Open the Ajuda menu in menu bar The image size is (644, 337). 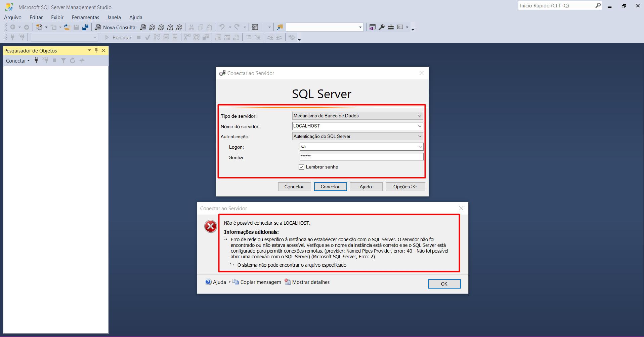pos(136,17)
